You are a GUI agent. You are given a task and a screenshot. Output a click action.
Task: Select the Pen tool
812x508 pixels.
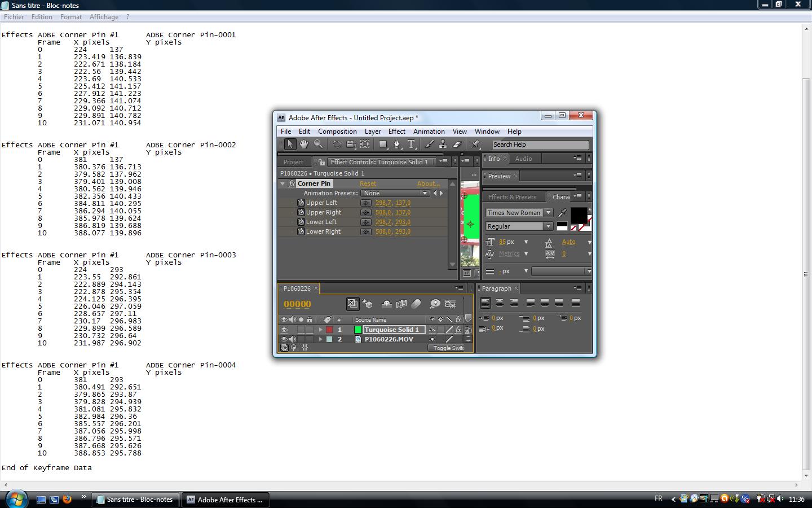point(397,144)
